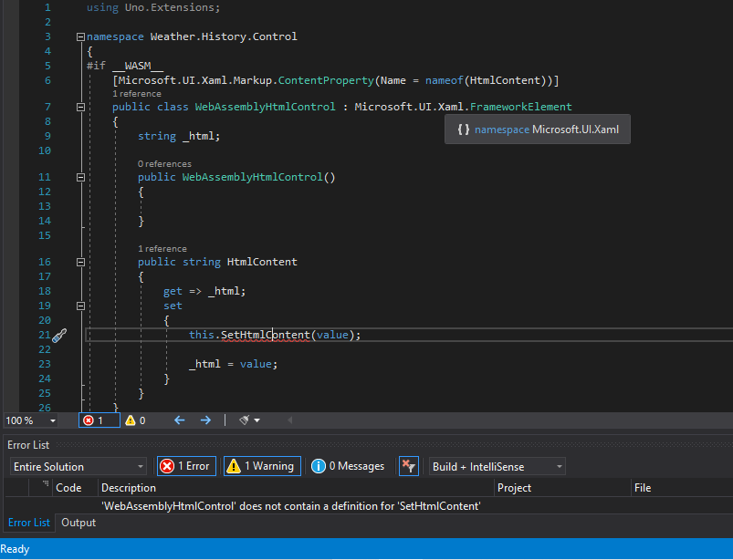
Task: Click the 1 reference CodeLens above HtmlContent
Action: pos(162,248)
